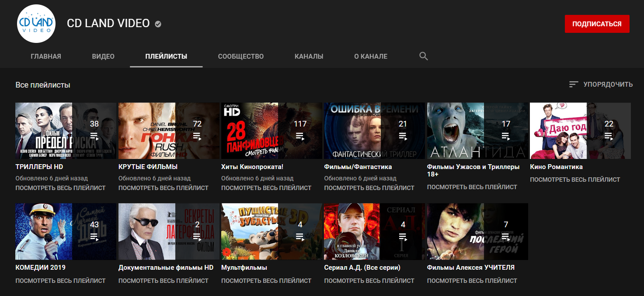Image resolution: width=644 pixels, height=296 pixels.
Task: Go to the О КАНАЛЕ tab
Action: click(x=371, y=56)
